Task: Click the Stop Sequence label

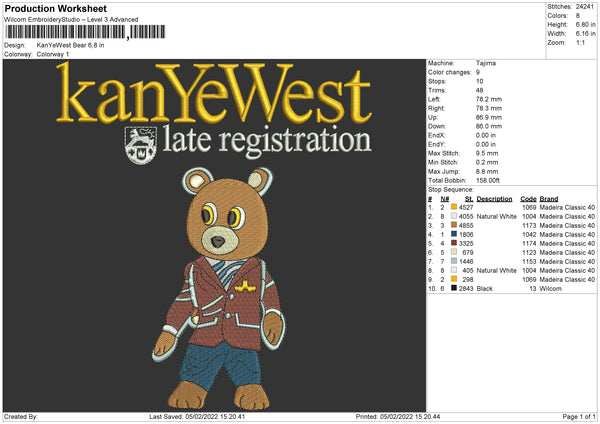Action: (x=451, y=190)
